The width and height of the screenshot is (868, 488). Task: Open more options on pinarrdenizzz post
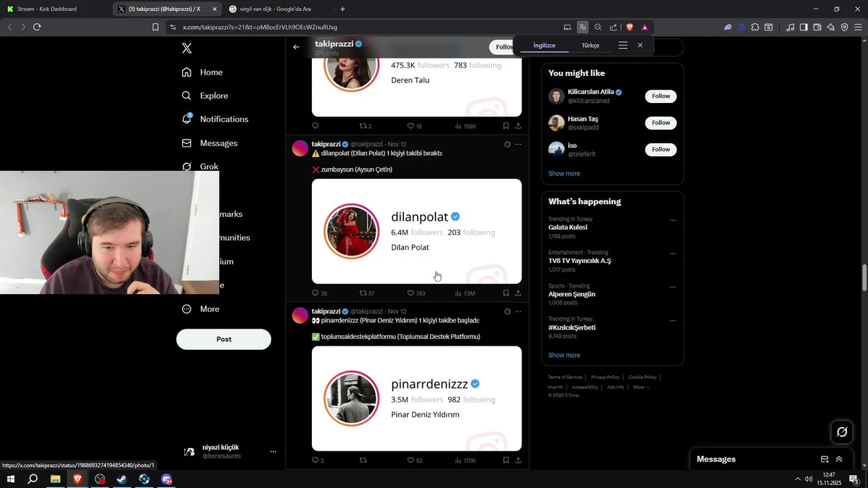(x=518, y=312)
